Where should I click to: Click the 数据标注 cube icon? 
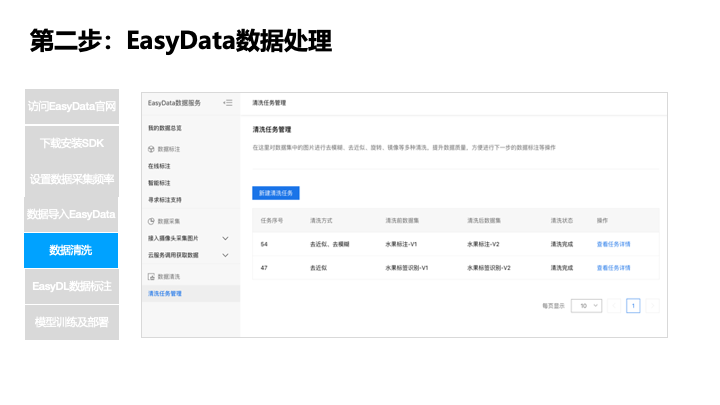[151, 149]
